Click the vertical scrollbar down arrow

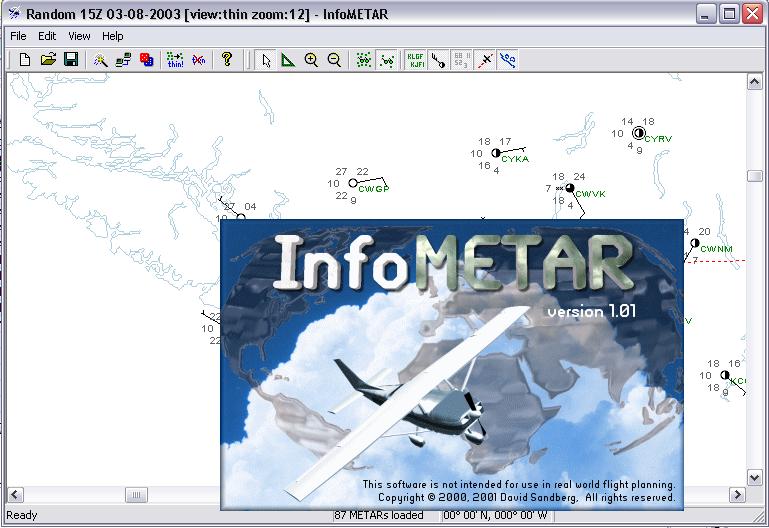pyautogui.click(x=754, y=477)
